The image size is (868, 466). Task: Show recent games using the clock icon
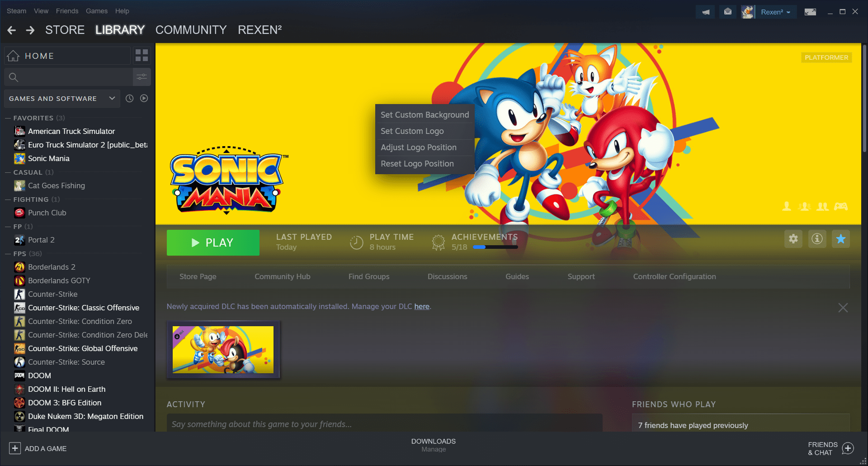click(x=129, y=98)
